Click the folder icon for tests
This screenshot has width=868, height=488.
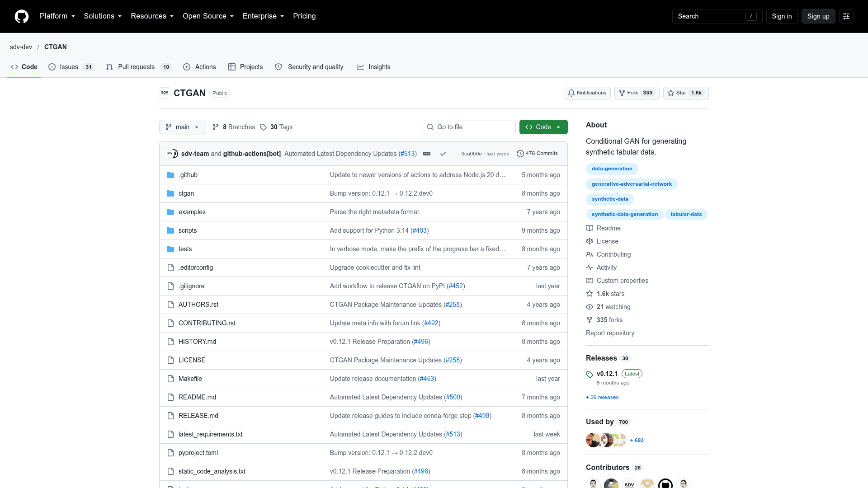coord(170,249)
